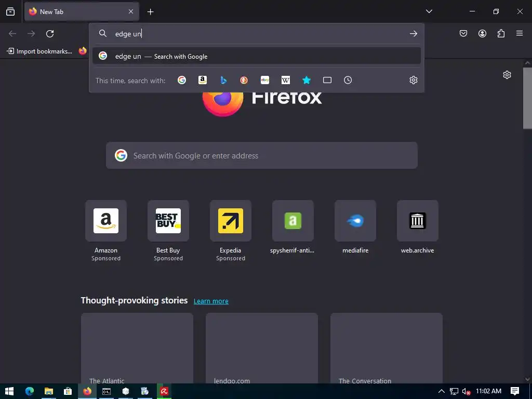532x399 pixels.
Task: Open the Firefox account icon
Action: tap(482, 33)
